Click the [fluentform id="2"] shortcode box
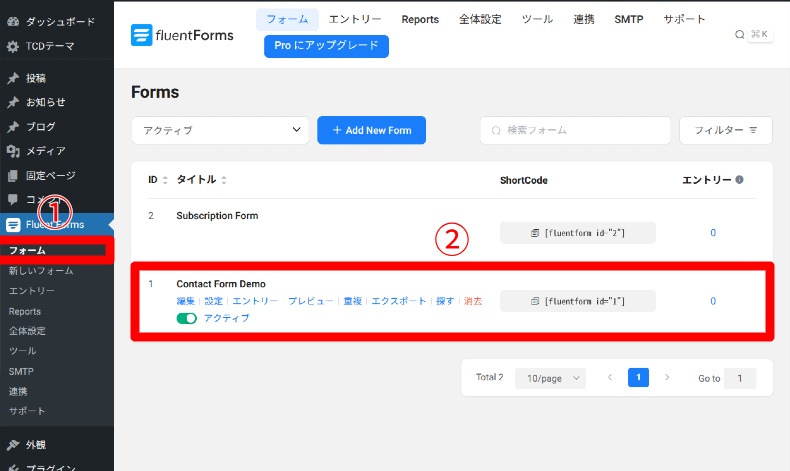 [578, 233]
